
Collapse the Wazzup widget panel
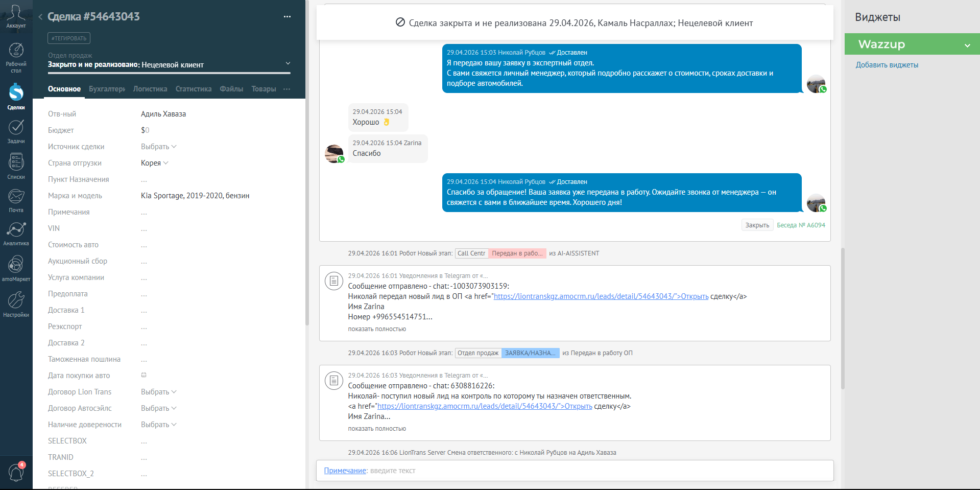tap(967, 45)
